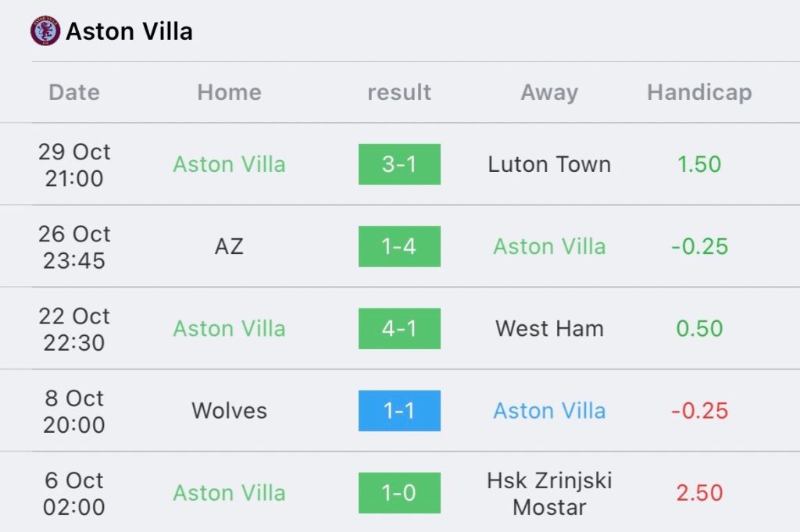This screenshot has height=532, width=800.
Task: Click the blue 1-1 draw result badge
Action: click(399, 410)
